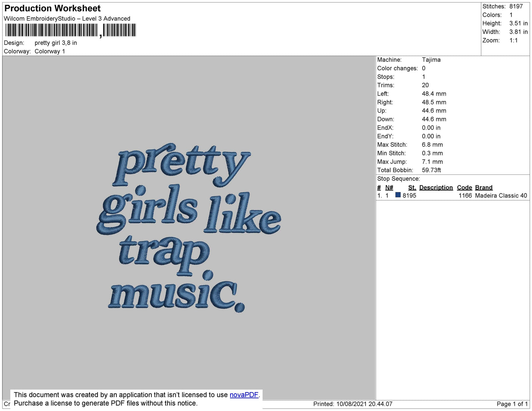Select the zoom value 1:1
532x411 pixels.
point(514,40)
